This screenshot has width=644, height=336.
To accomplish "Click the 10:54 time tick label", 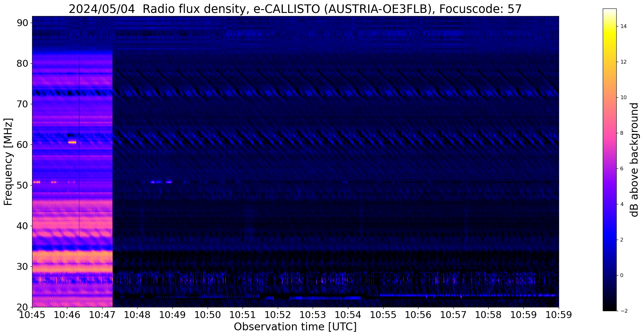I will 348,315.
